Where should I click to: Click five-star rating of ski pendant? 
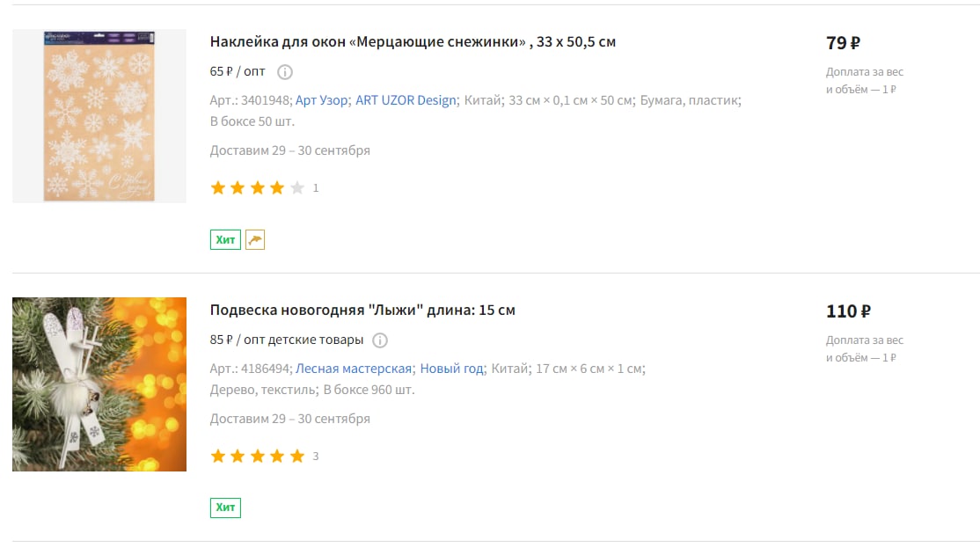click(258, 457)
